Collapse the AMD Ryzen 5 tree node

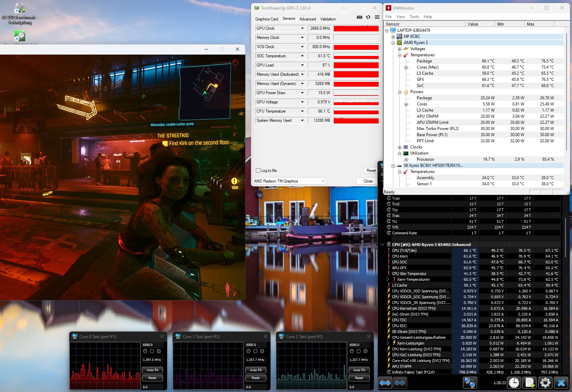393,43
